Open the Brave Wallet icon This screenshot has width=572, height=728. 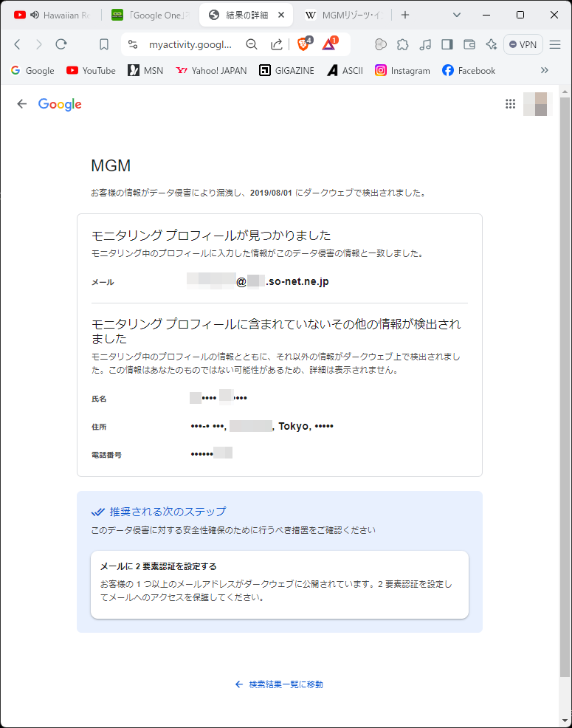pos(469,44)
